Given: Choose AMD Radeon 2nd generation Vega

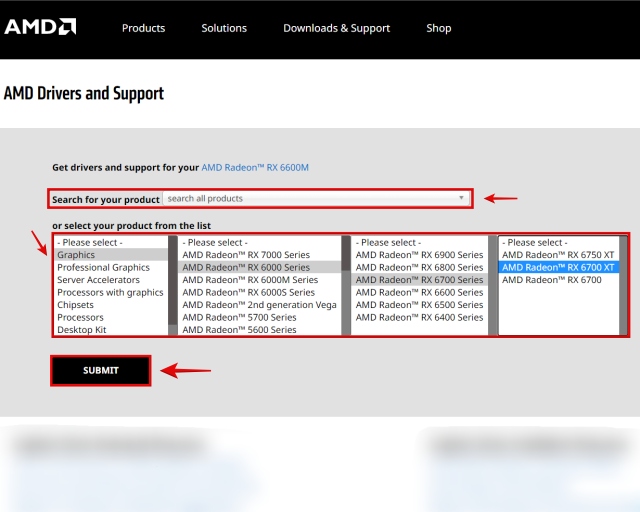Looking at the screenshot, I should [x=260, y=305].
